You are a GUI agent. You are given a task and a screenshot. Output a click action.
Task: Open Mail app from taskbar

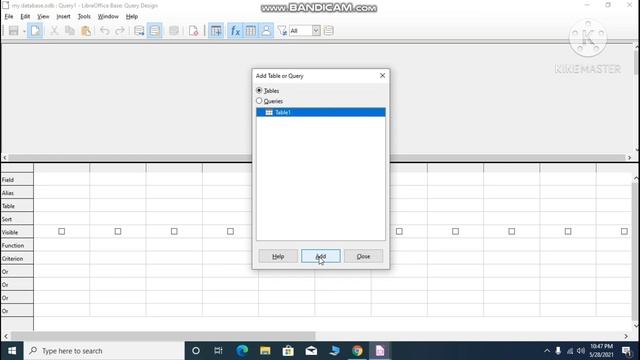pyautogui.click(x=311, y=351)
